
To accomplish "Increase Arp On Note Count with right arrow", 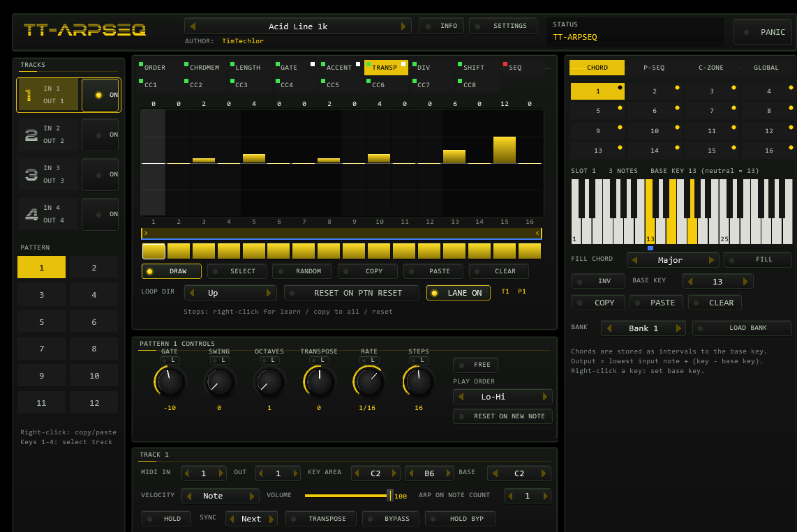I will click(545, 496).
